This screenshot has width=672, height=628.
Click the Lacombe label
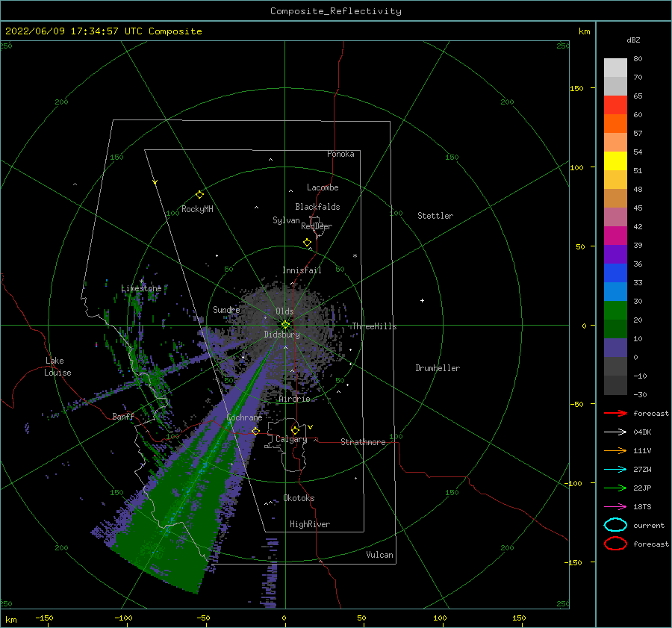(323, 187)
